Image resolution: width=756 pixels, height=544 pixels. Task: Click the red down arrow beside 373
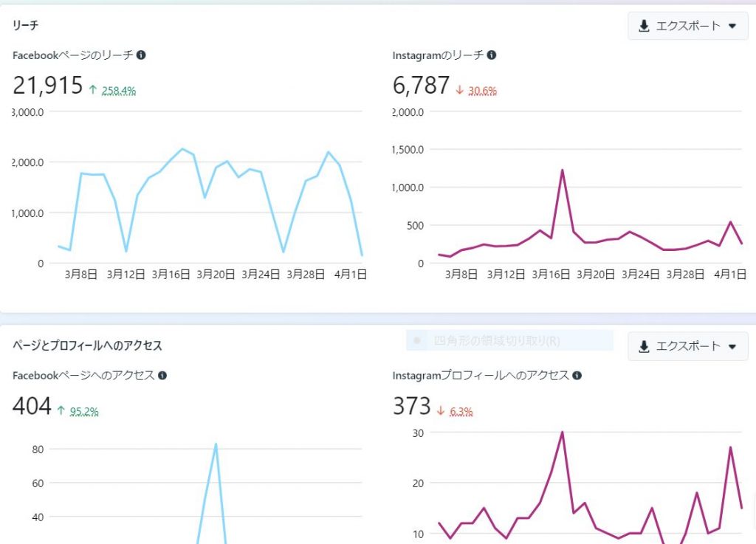[x=440, y=410]
